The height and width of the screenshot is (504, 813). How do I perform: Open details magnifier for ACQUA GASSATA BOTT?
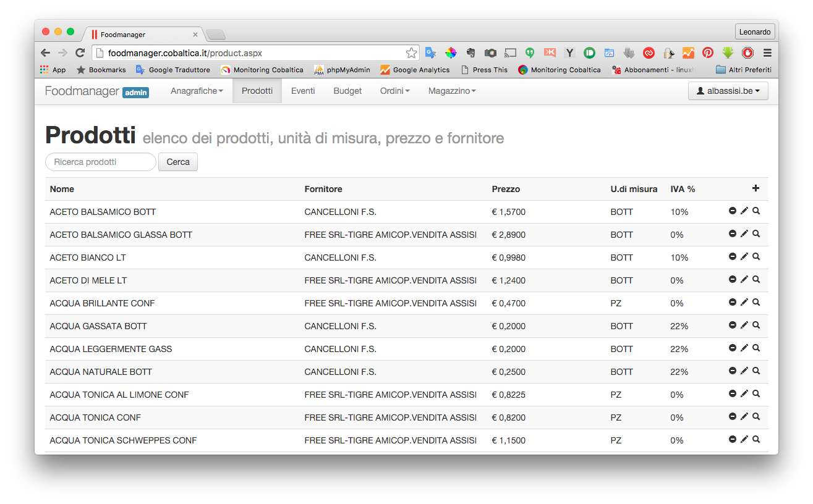point(756,325)
